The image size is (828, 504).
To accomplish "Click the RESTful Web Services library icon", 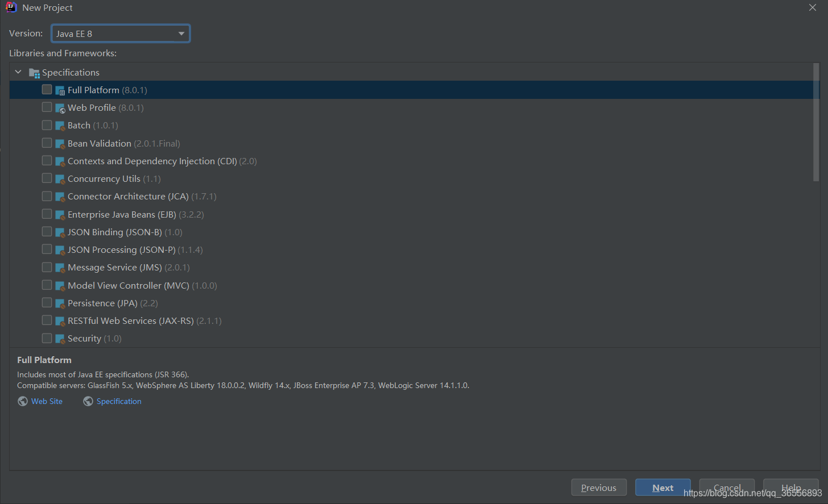I will click(x=60, y=321).
